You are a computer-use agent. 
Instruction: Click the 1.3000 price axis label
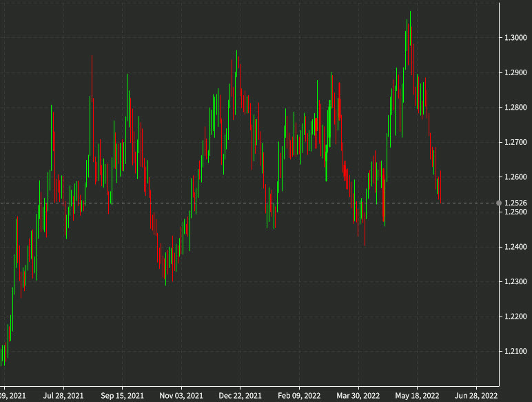[x=515, y=38]
